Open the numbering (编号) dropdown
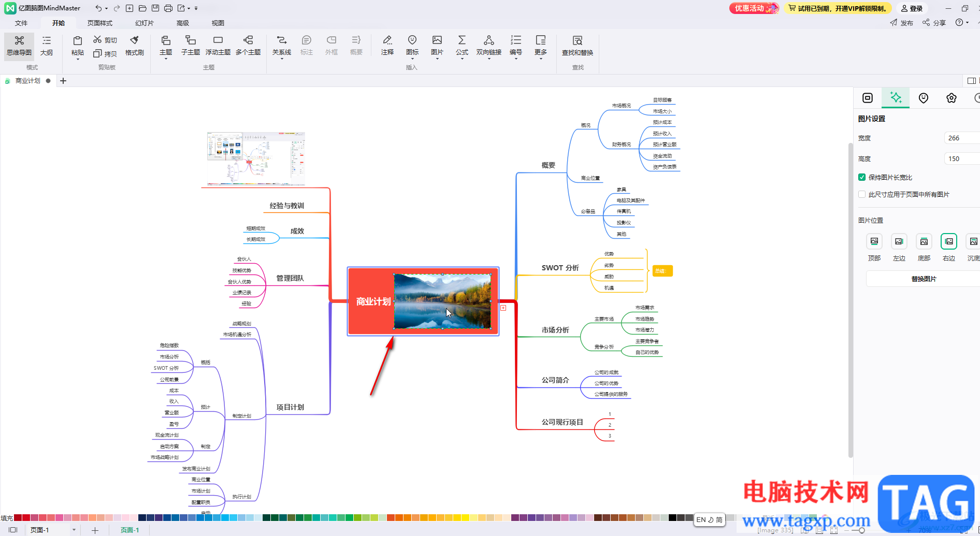This screenshot has height=536, width=980. [x=516, y=59]
